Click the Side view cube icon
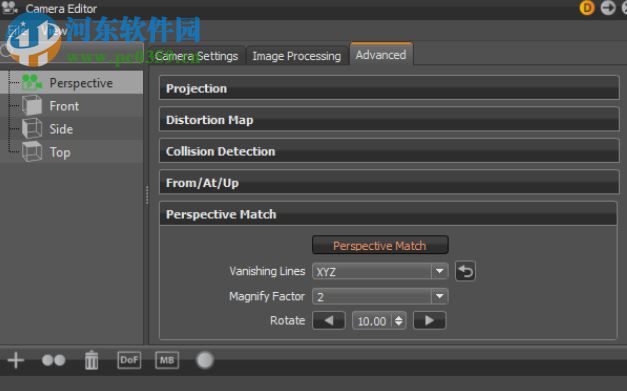 [32, 129]
